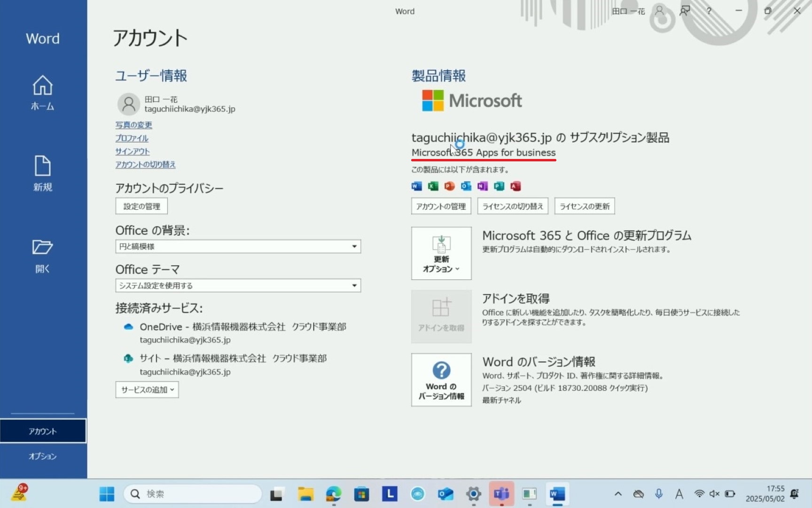Click the Excel app icon in product list

coord(433,186)
